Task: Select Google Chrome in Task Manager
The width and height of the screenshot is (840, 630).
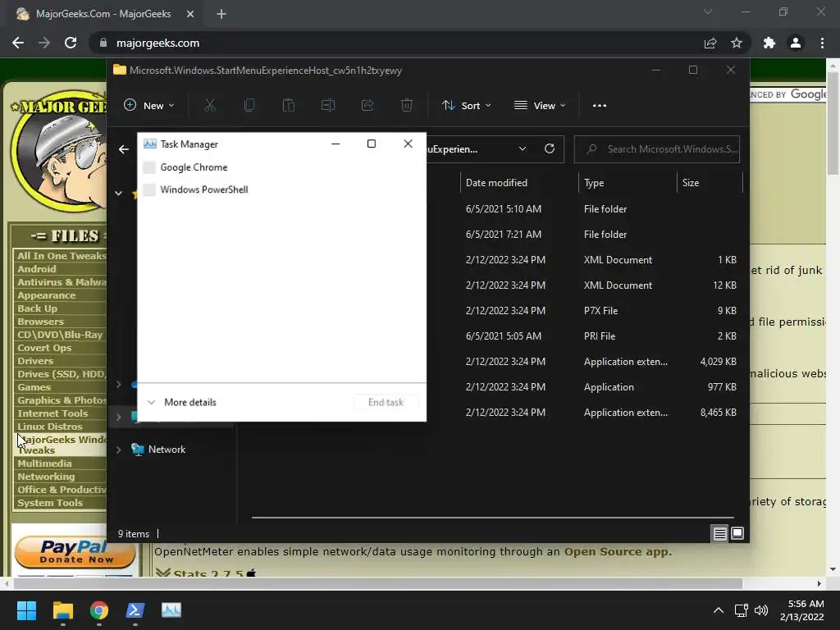Action: tap(282, 167)
